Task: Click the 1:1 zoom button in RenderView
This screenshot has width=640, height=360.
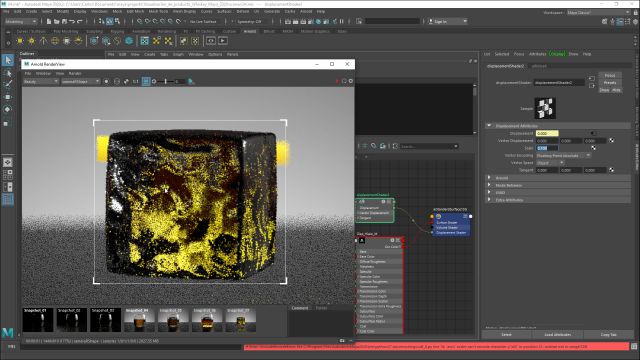Action: coord(136,82)
